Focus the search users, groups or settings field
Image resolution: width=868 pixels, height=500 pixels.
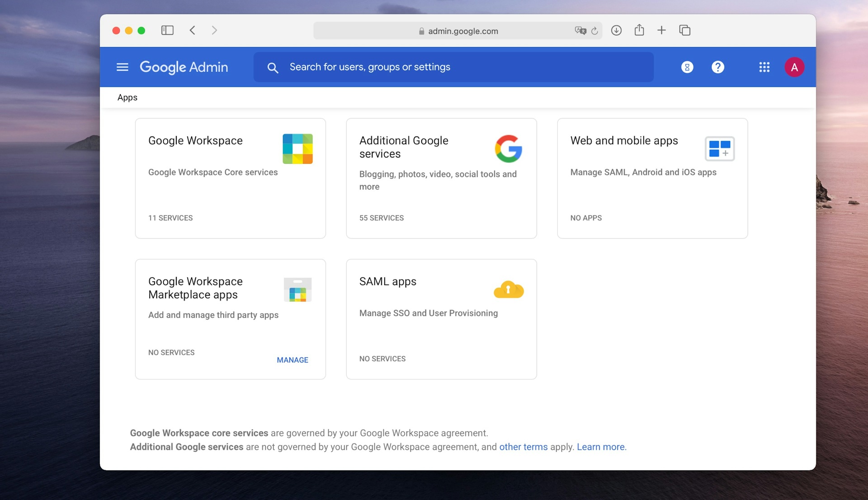453,67
